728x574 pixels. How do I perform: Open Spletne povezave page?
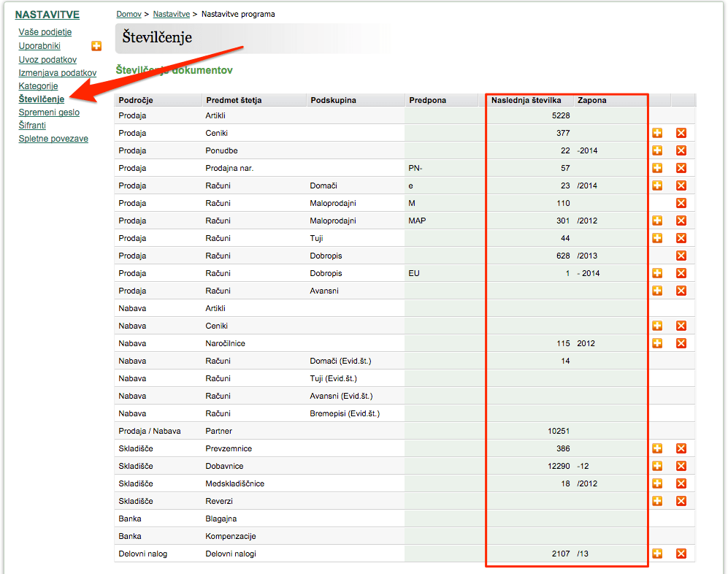click(x=53, y=139)
